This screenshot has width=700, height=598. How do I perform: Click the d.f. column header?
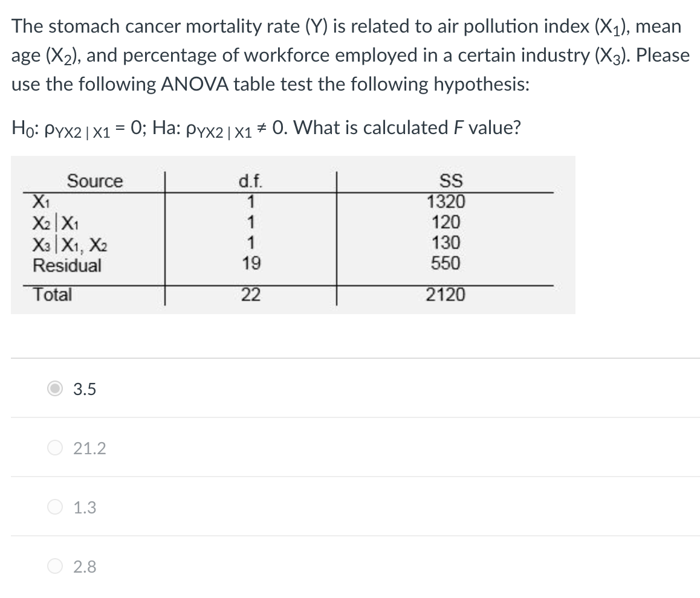click(x=251, y=181)
